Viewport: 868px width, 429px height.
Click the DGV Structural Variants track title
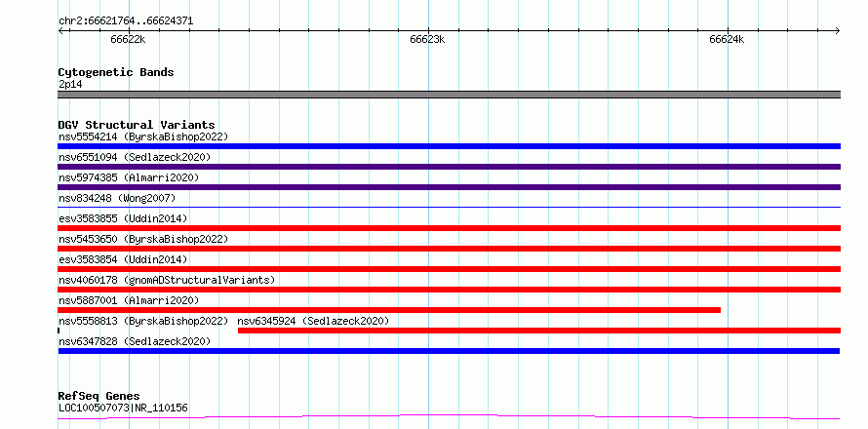[137, 125]
